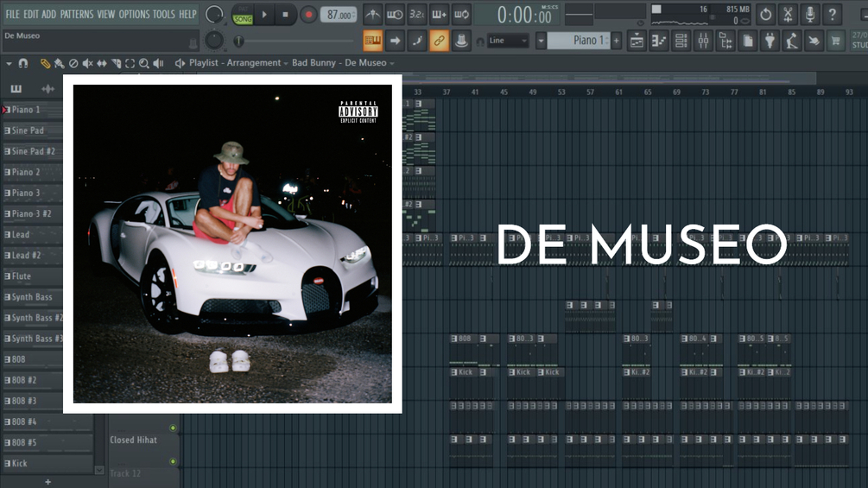868x488 pixels.
Task: Click the 87.000 tempo field
Action: click(x=339, y=15)
